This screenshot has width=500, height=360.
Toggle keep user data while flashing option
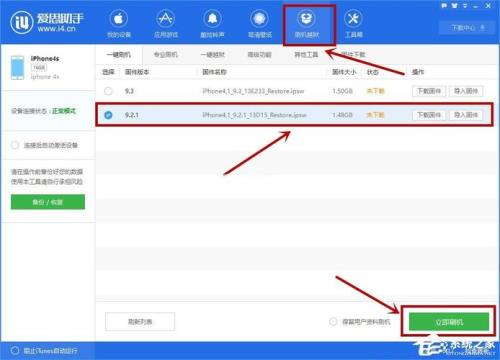click(x=333, y=322)
